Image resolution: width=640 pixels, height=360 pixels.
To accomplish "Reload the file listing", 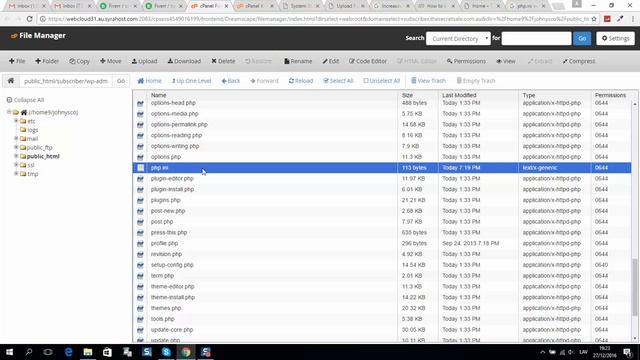I will (301, 81).
